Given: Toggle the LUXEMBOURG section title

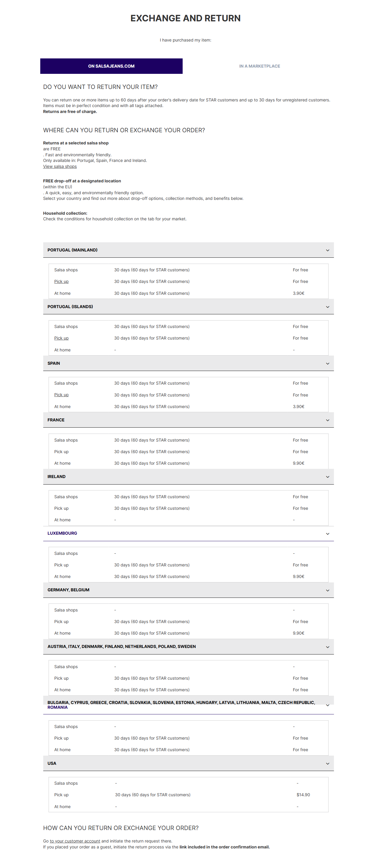Looking at the screenshot, I should [62, 533].
